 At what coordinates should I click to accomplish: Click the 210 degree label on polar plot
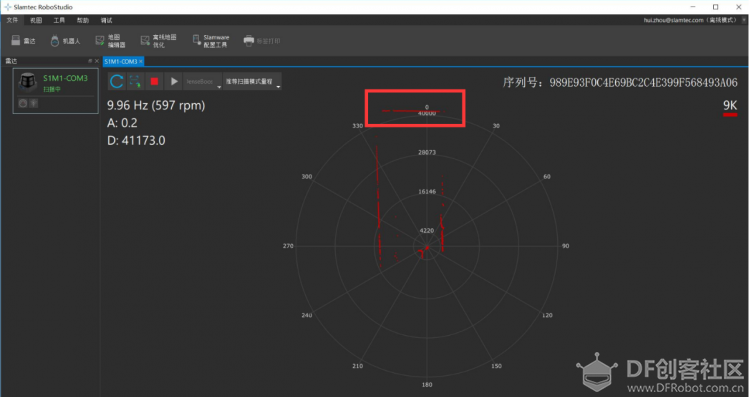pyautogui.click(x=357, y=366)
